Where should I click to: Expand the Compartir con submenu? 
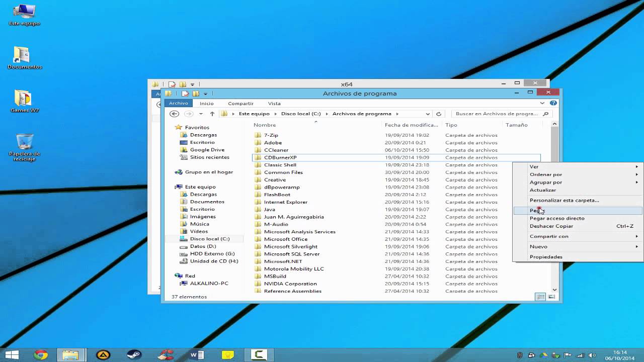[x=578, y=236]
